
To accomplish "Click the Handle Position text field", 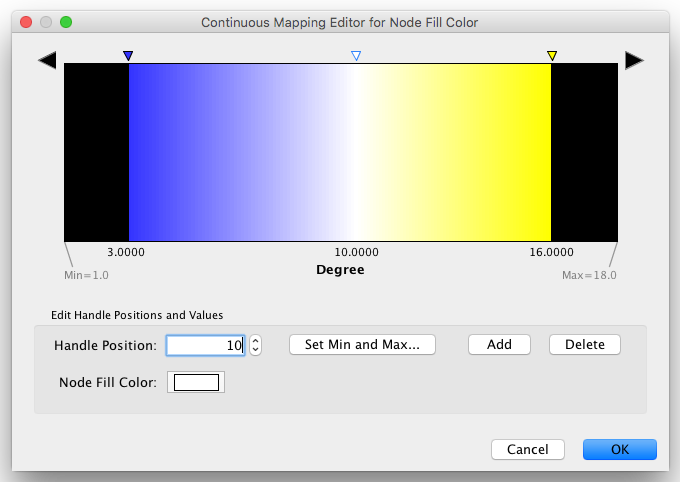I will click(x=205, y=345).
